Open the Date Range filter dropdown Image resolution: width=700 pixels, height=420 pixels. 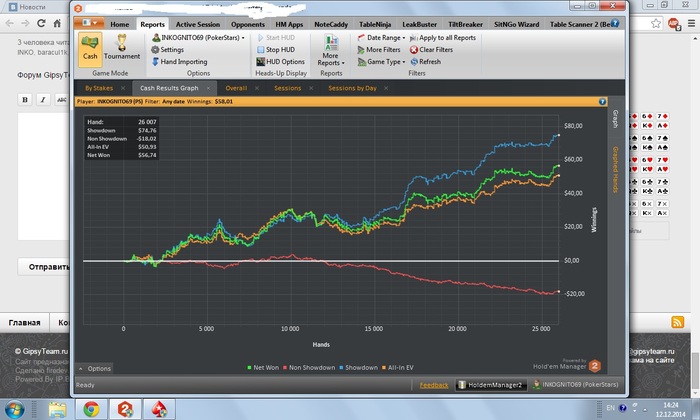[381, 37]
